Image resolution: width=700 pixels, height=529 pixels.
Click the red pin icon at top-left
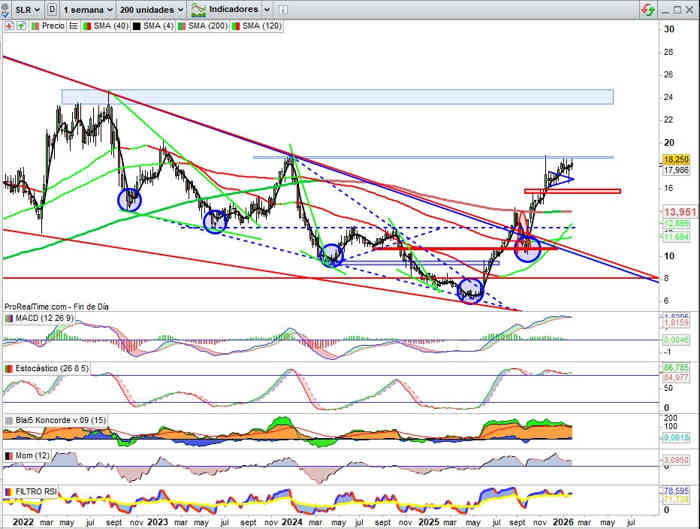coord(8,26)
